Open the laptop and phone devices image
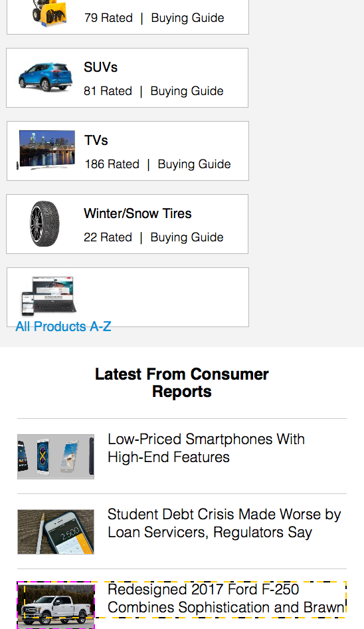This screenshot has height=629, width=364. tap(49, 296)
